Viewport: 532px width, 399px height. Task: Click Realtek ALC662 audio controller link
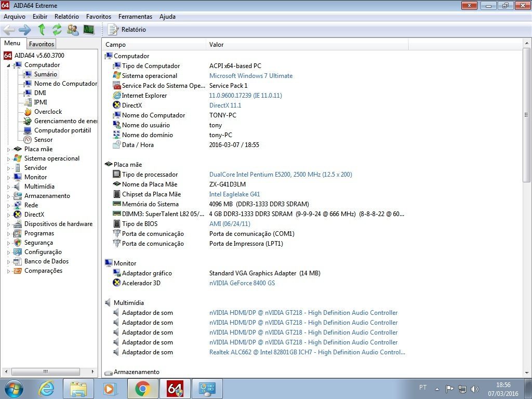pyautogui.click(x=307, y=352)
